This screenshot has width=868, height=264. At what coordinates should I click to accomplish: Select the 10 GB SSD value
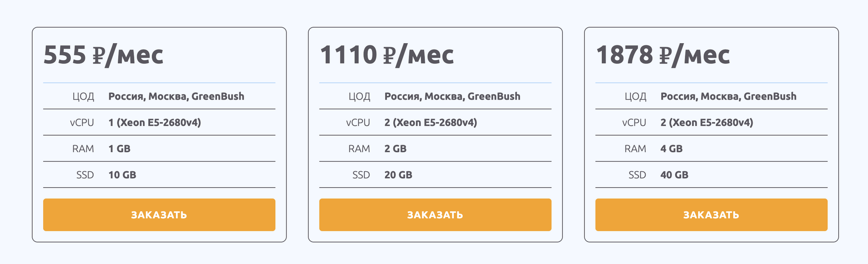tap(122, 175)
